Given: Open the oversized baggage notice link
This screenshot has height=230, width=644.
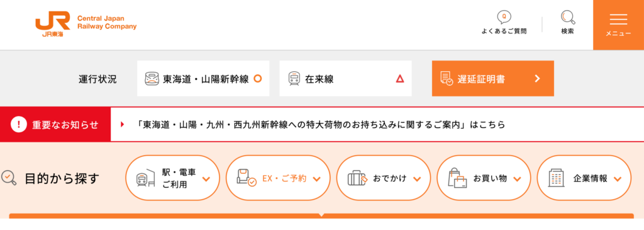Looking at the screenshot, I should [x=321, y=125].
